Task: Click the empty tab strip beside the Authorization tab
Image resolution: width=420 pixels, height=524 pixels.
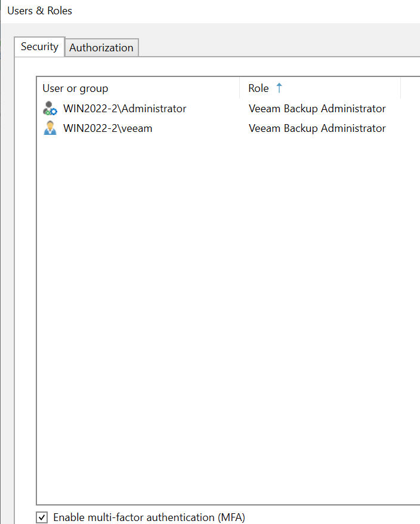Action: [x=274, y=48]
